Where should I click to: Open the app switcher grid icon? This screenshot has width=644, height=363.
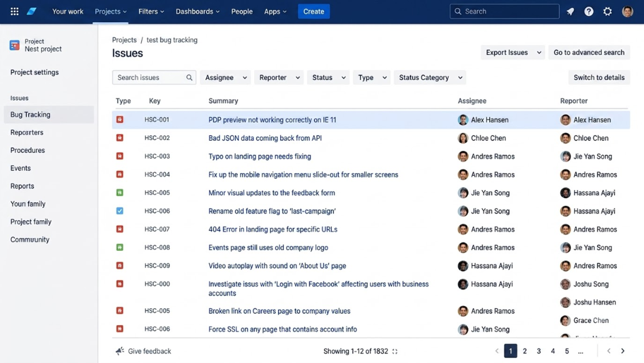tap(14, 11)
